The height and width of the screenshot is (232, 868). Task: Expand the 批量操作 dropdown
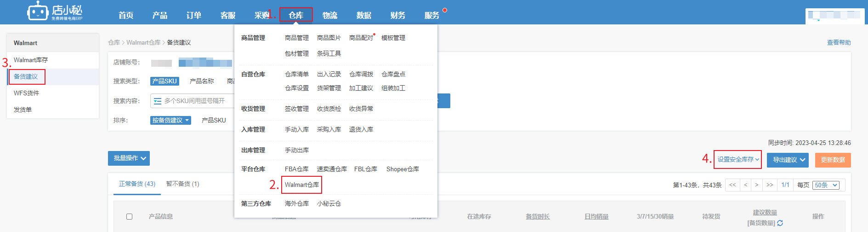(x=129, y=158)
